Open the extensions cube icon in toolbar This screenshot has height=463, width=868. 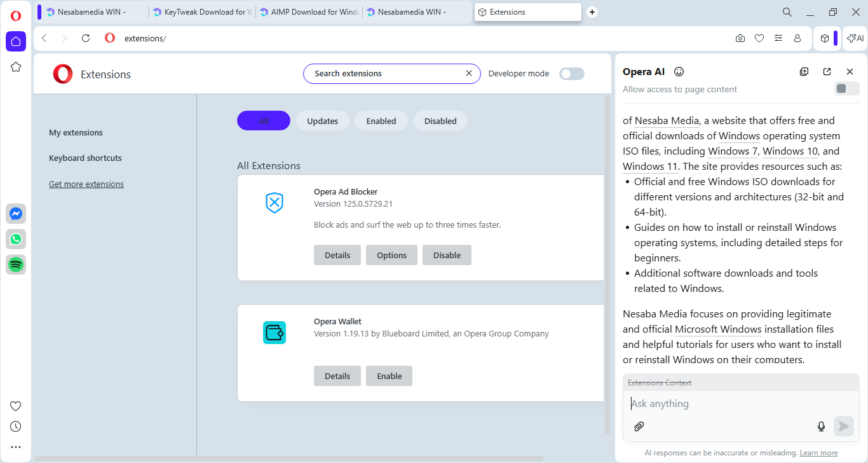pyautogui.click(x=824, y=38)
